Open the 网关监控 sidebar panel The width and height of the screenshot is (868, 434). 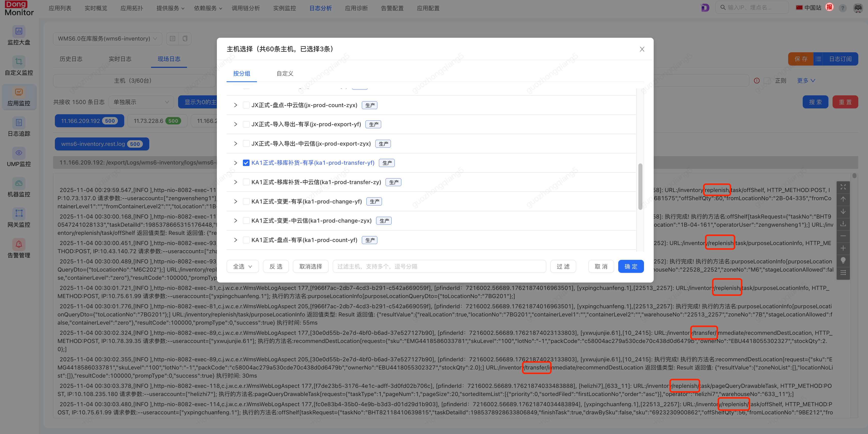[19, 218]
